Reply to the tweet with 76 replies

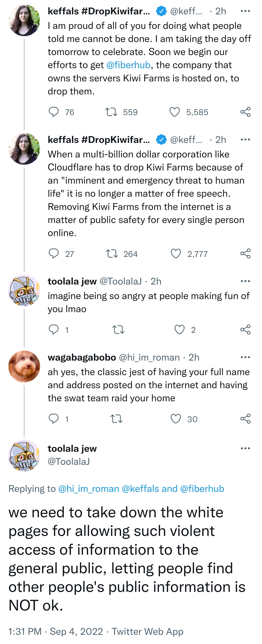coord(54,112)
